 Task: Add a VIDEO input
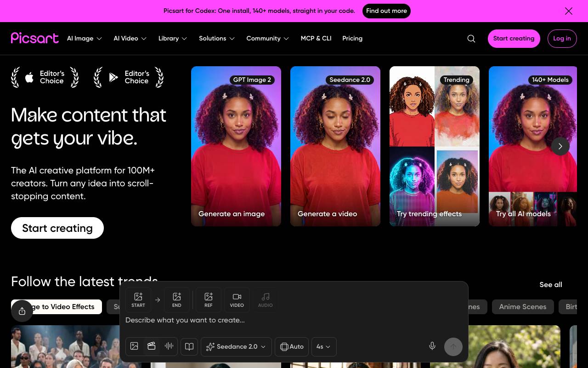[237, 300]
